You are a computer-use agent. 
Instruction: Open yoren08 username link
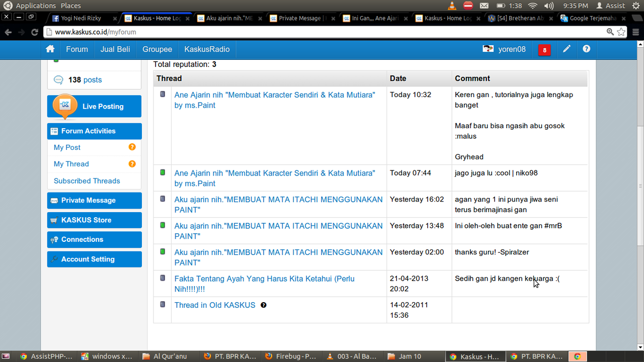click(512, 49)
